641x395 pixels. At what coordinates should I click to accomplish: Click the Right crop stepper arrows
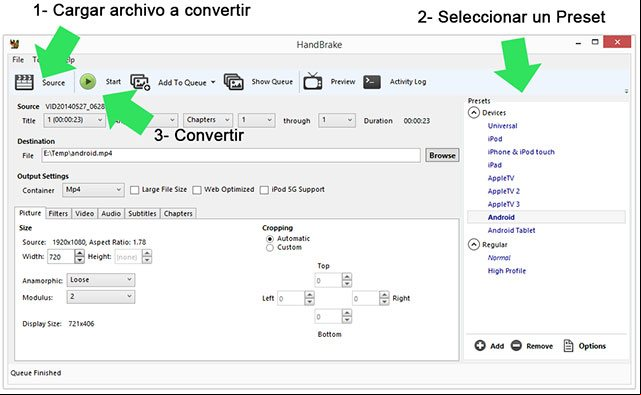coord(384,298)
